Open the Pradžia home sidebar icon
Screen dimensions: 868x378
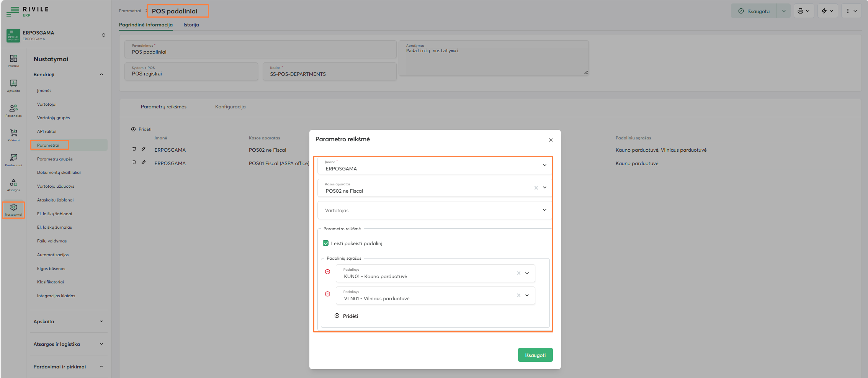tap(13, 61)
